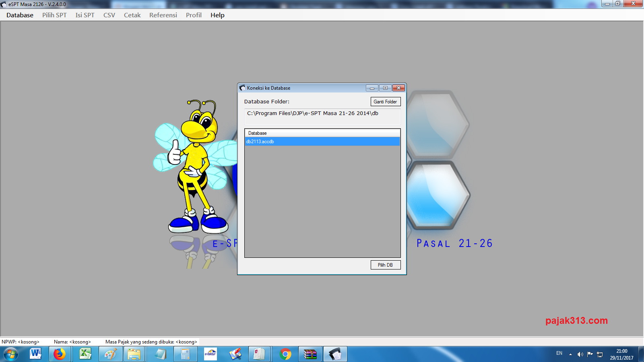Click the EN language indicator
644x362 pixels.
coord(559,353)
